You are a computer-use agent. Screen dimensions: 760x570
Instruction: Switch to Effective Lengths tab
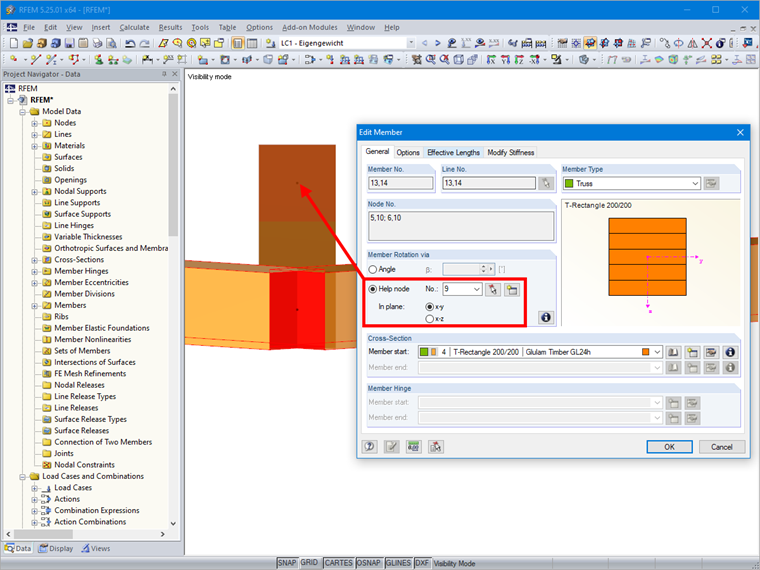pyautogui.click(x=453, y=152)
